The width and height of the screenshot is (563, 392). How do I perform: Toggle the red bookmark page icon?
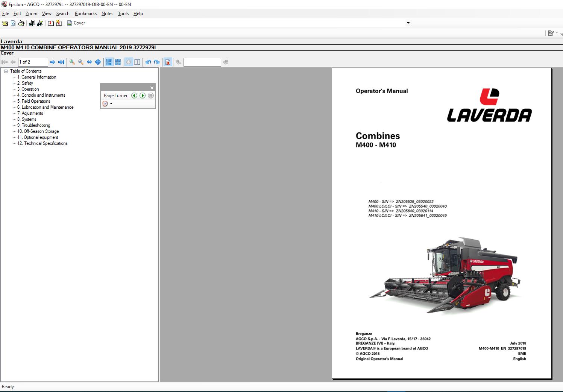click(x=168, y=62)
